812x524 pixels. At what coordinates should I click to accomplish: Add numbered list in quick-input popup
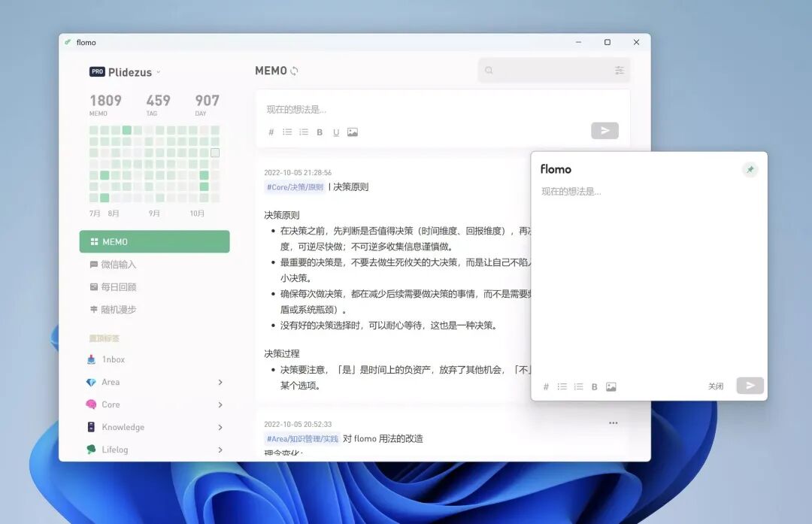[578, 386]
